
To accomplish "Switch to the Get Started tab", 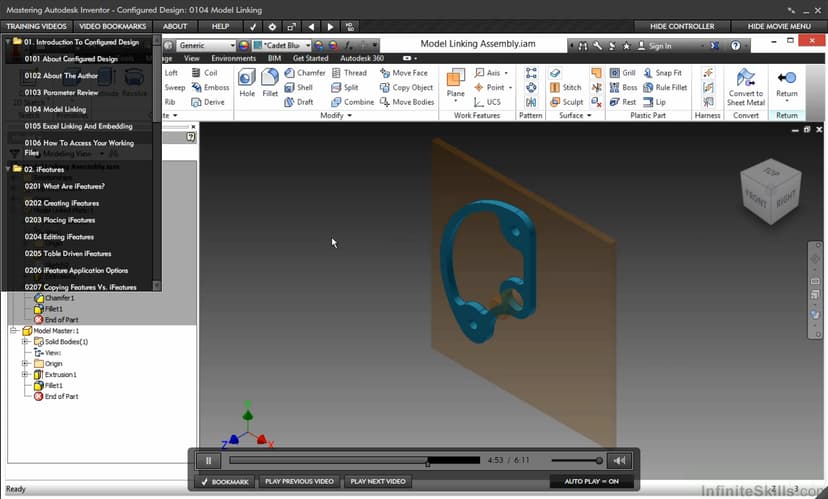I will (x=310, y=59).
